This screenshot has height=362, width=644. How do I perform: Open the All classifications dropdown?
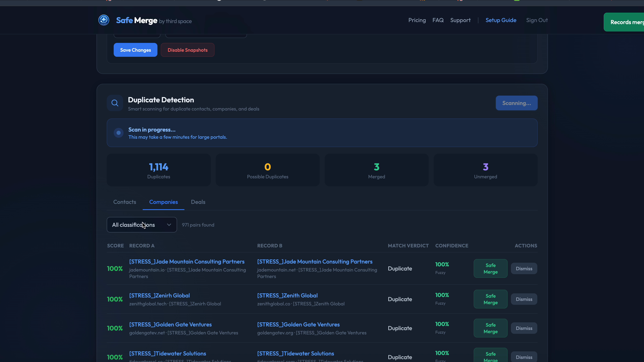point(141,225)
